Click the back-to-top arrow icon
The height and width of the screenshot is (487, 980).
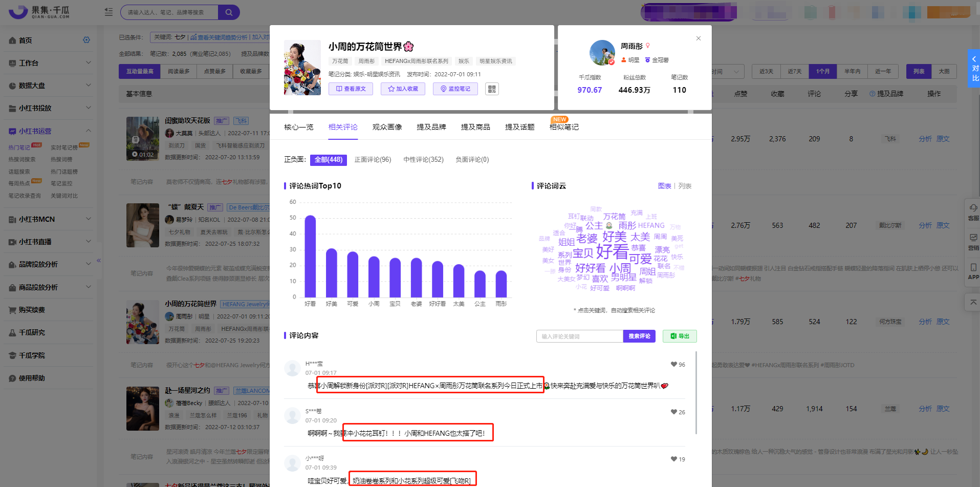(973, 302)
